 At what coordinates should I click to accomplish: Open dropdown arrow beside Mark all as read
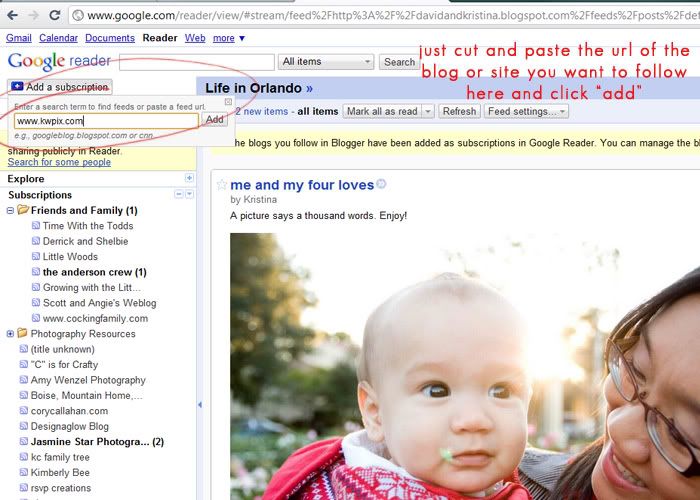coord(428,111)
